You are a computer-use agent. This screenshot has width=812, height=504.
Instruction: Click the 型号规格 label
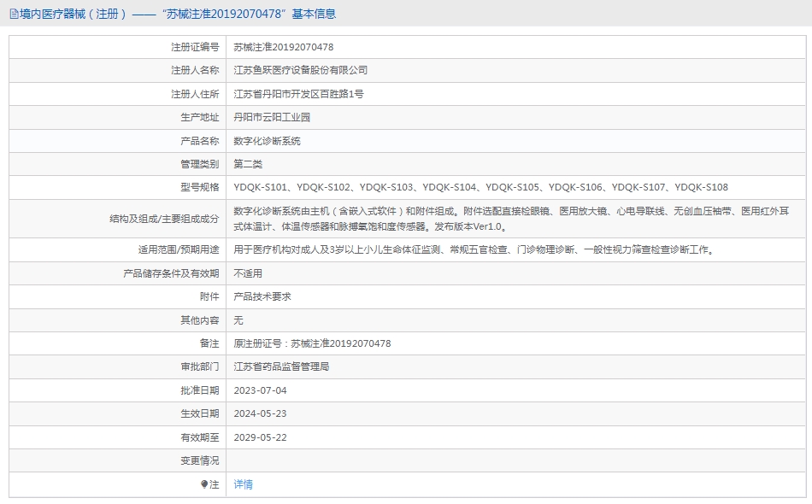(200, 187)
